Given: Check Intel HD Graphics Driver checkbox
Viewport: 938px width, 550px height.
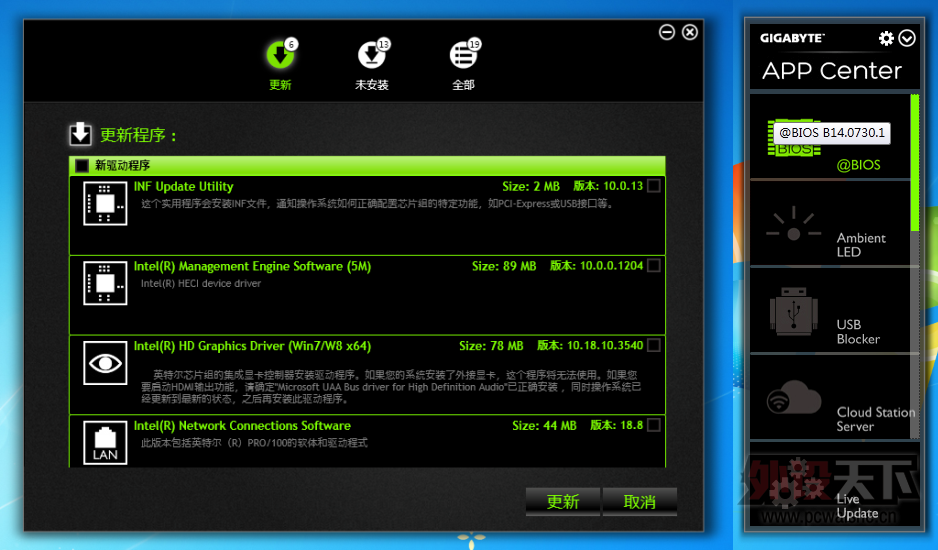Looking at the screenshot, I should point(654,345).
